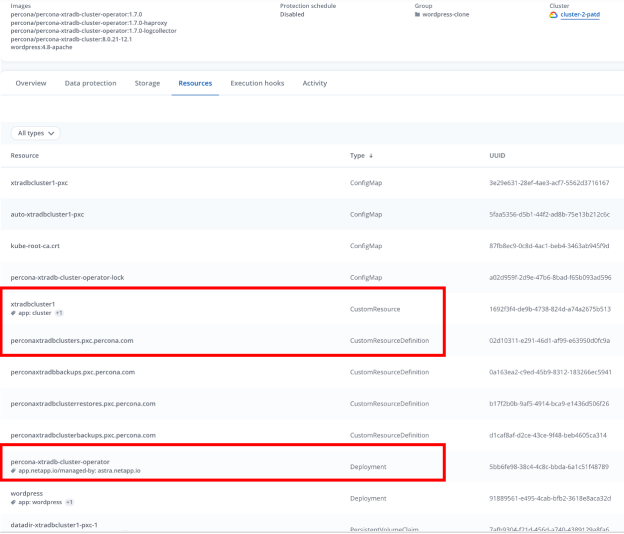624x534 pixels.
Task: Go to the Storage tab
Action: 147,83
